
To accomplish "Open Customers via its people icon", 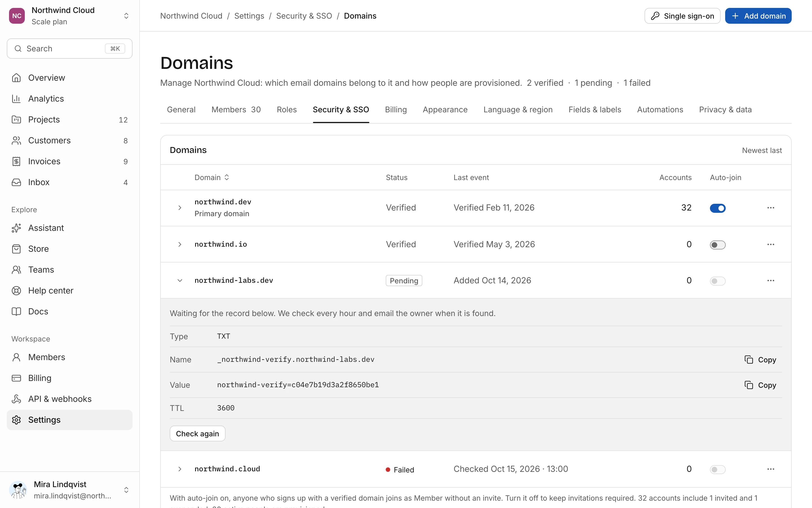I will tap(16, 141).
